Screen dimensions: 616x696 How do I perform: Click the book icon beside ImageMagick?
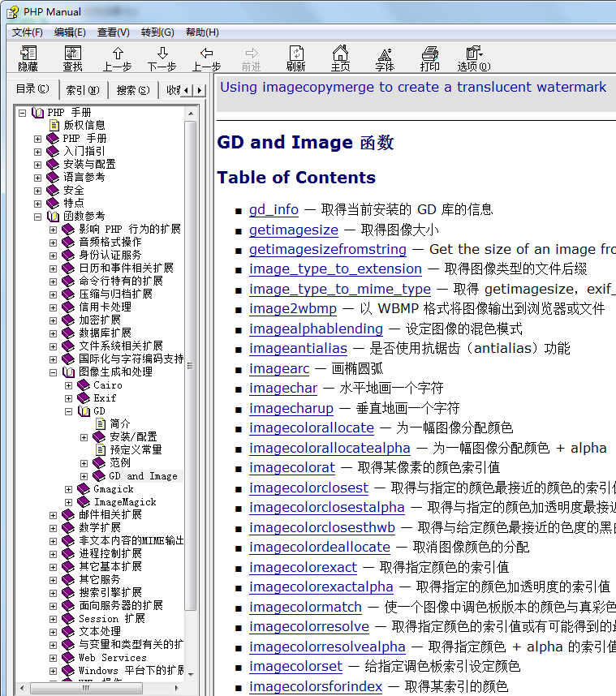coord(84,501)
